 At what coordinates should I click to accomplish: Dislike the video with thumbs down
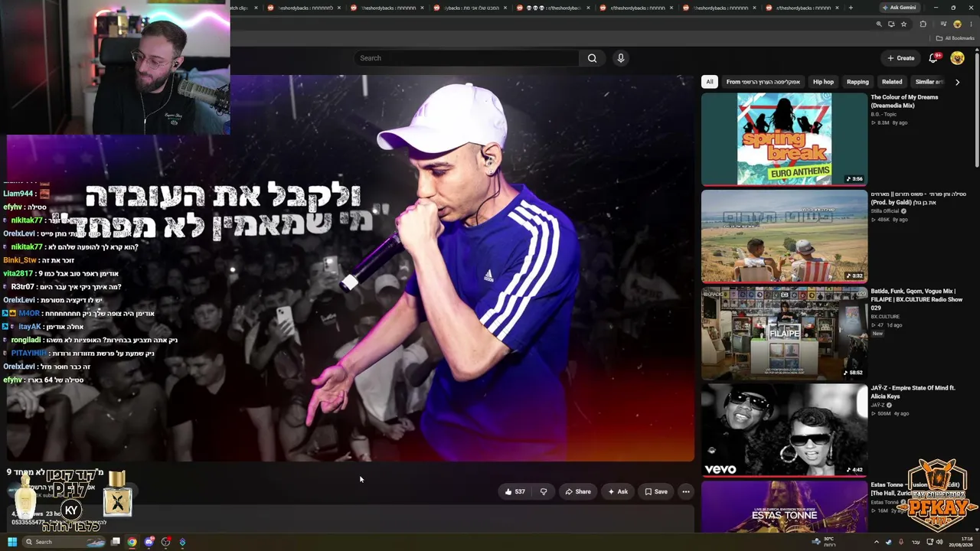pos(544,491)
